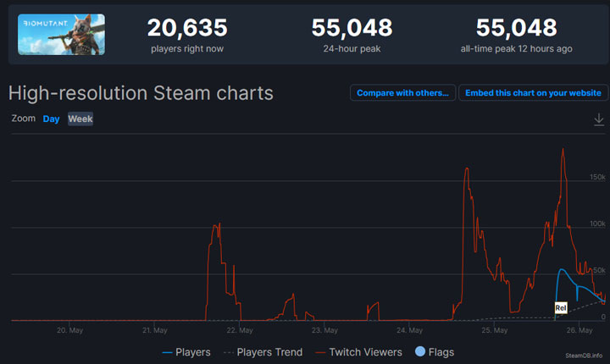This screenshot has height=364, width=610.
Task: Click the Biomutant game thumbnail
Action: (x=61, y=35)
